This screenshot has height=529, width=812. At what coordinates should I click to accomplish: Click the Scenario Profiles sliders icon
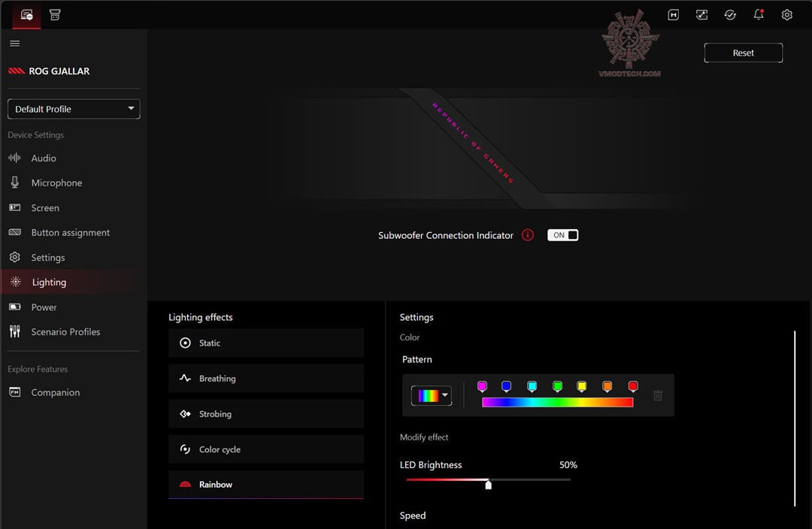tap(15, 331)
